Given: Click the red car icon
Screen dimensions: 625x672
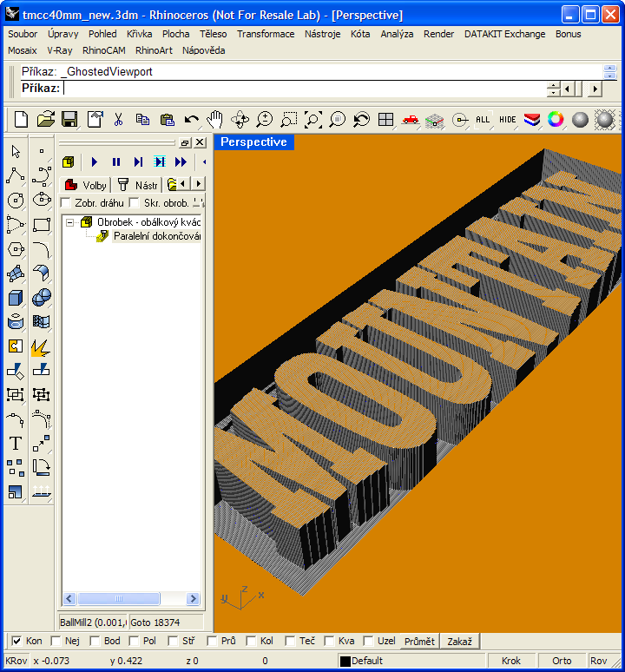Looking at the screenshot, I should 411,120.
